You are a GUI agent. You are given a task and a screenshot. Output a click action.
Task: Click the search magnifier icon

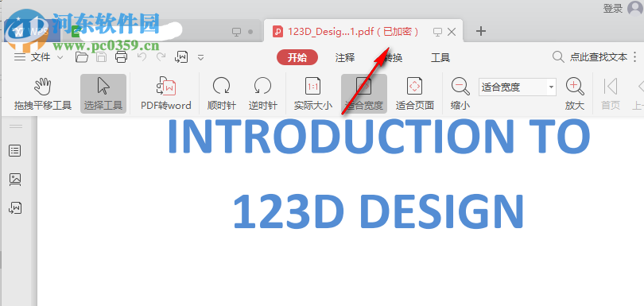pos(558,57)
